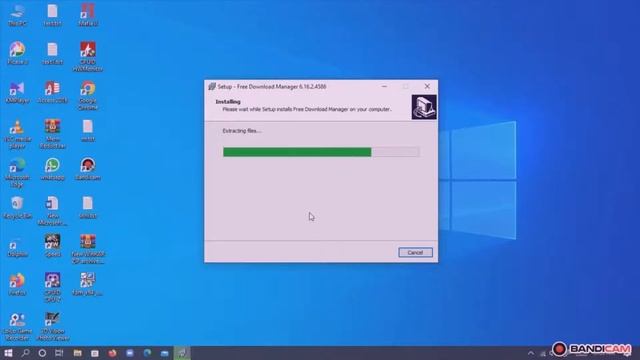
Task: Launch the Bandicam desktop shortcut
Action: (x=88, y=169)
